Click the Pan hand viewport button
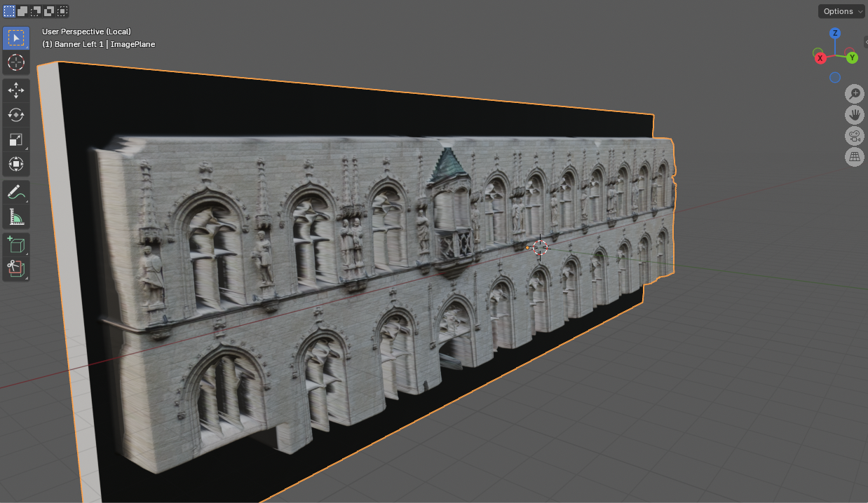Screen dimensions: 868x503 pos(855,115)
